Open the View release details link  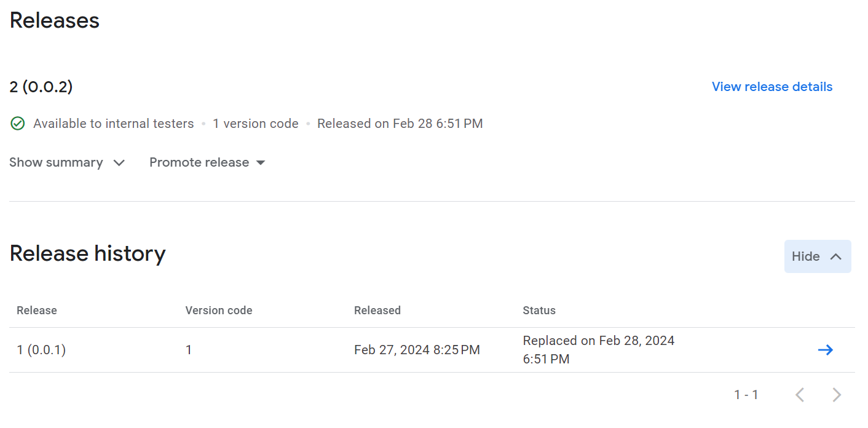click(771, 87)
